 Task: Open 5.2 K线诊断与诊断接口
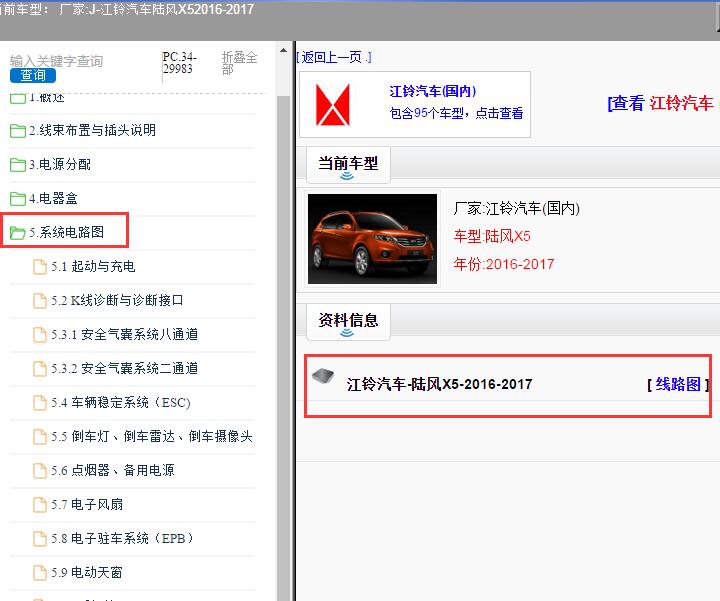coord(117,300)
